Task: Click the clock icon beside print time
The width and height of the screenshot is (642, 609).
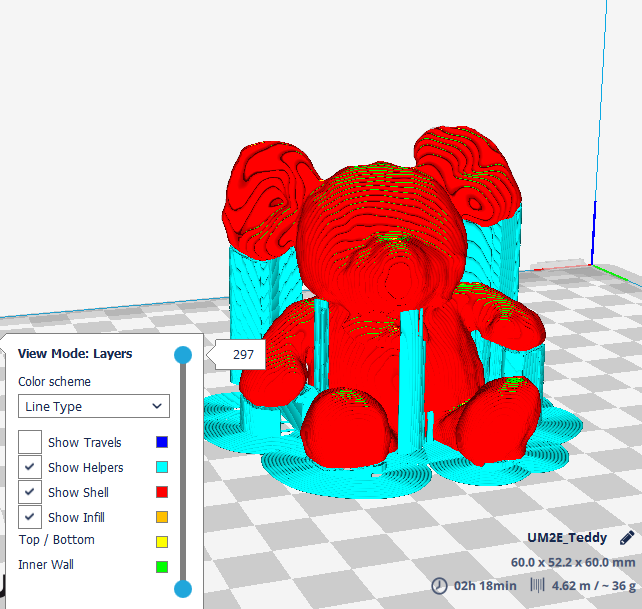Action: [x=439, y=586]
